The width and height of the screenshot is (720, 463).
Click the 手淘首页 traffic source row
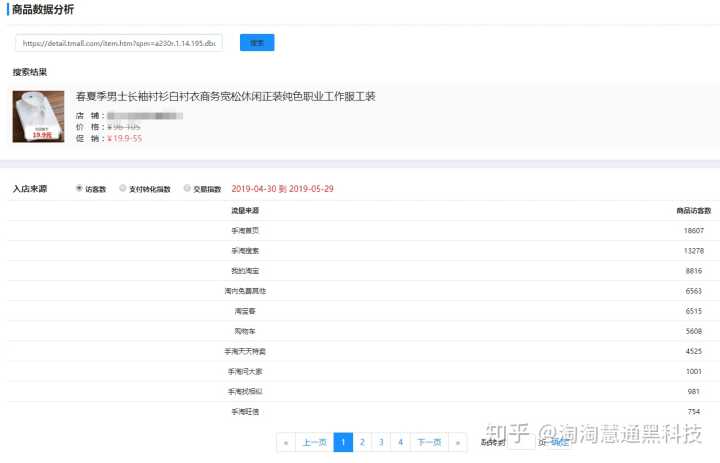coord(245,230)
